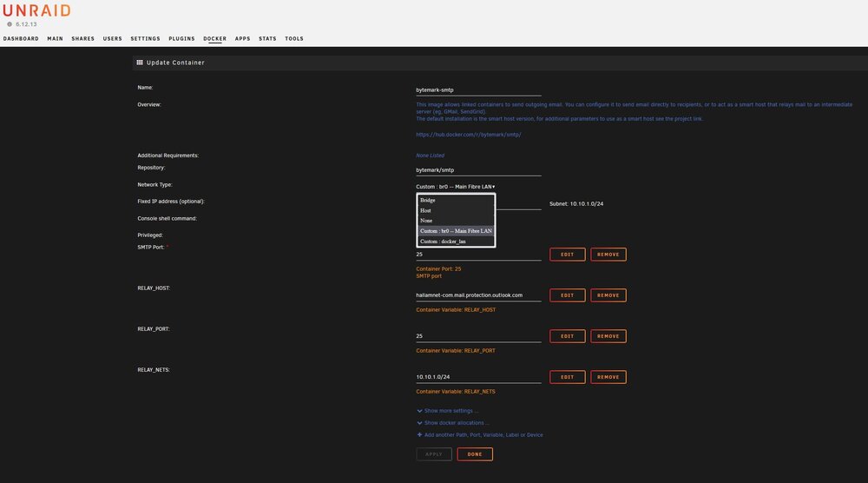Screen dimensions: 868x483
Task: Edit the RELAY_HOST variable
Action: [x=568, y=295]
